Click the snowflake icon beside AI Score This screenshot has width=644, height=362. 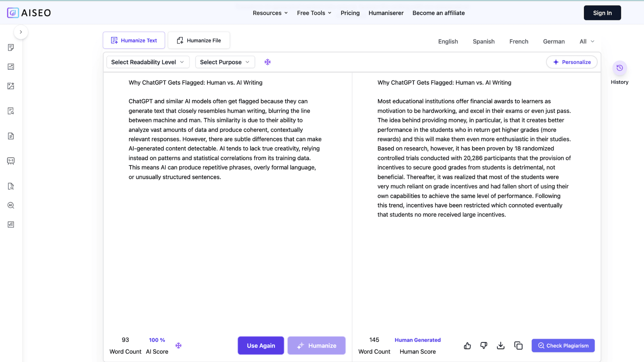[x=178, y=346]
